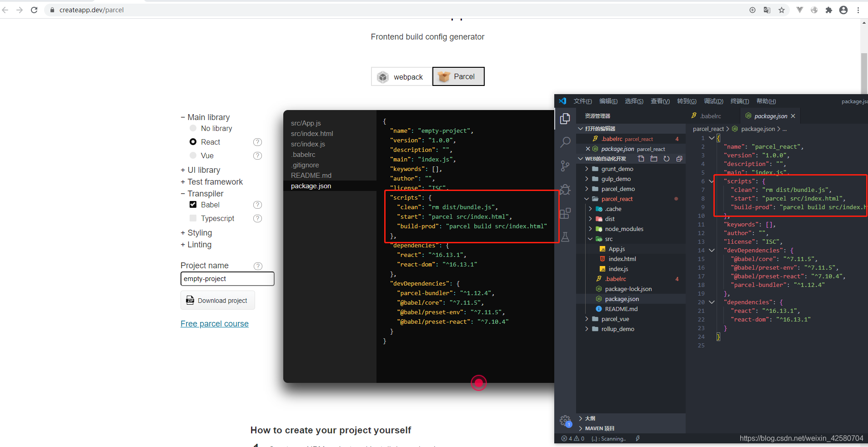
Task: Bookmark this page with star icon
Action: coord(782,10)
